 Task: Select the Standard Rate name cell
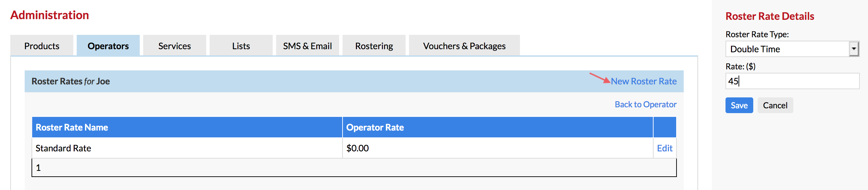pos(187,148)
